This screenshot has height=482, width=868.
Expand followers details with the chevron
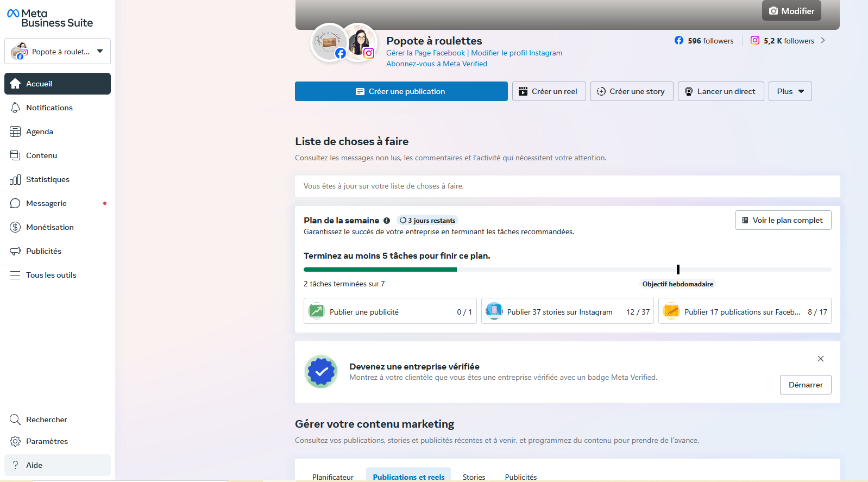[x=823, y=40]
